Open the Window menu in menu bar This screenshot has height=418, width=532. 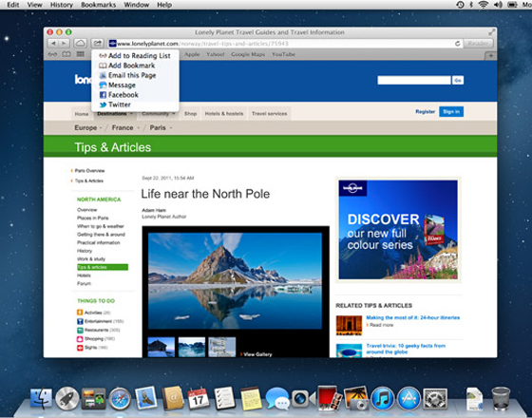137,5
